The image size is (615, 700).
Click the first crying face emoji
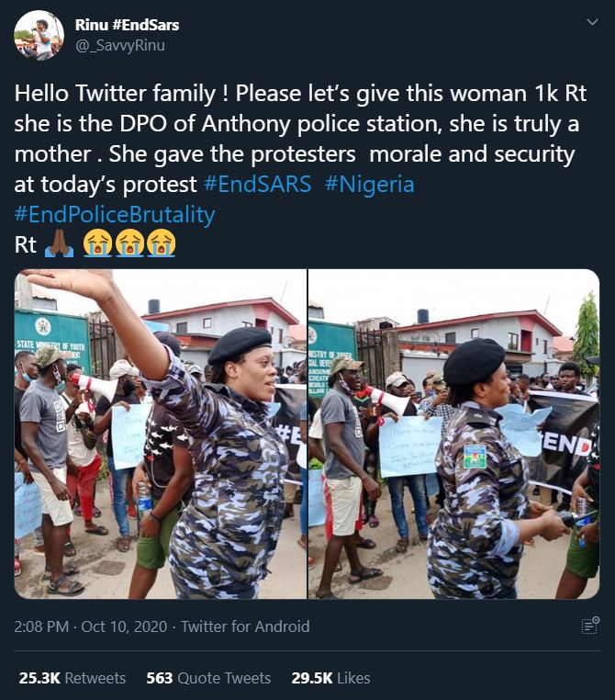click(x=97, y=243)
